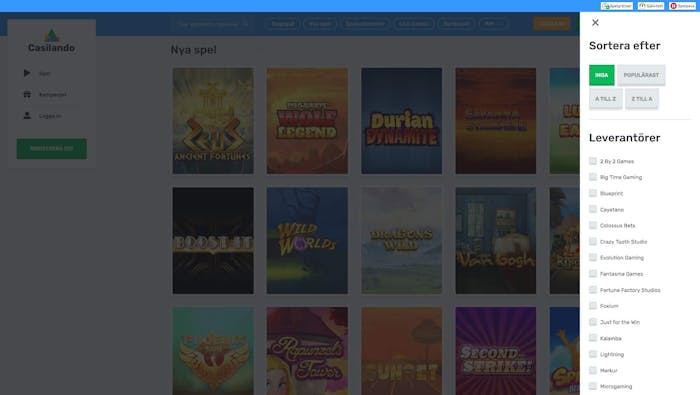Click the play icon in the sidebar
This screenshot has height=395, width=700.
click(x=27, y=73)
